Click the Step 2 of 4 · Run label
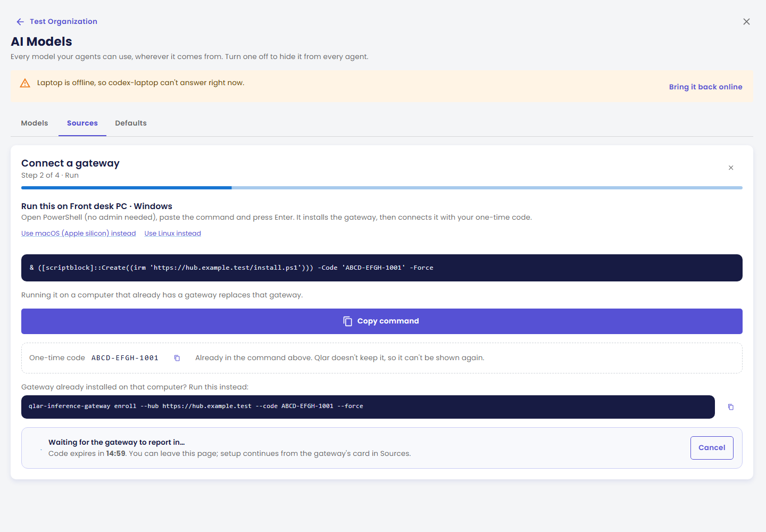This screenshot has width=766, height=532. point(50,176)
